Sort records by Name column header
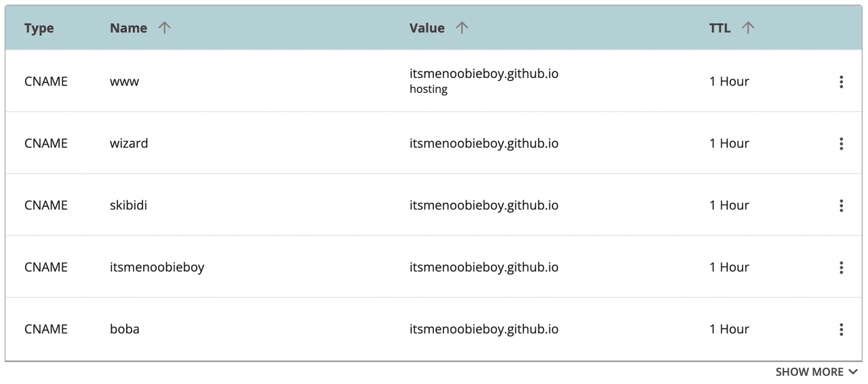868x384 pixels. (x=128, y=28)
